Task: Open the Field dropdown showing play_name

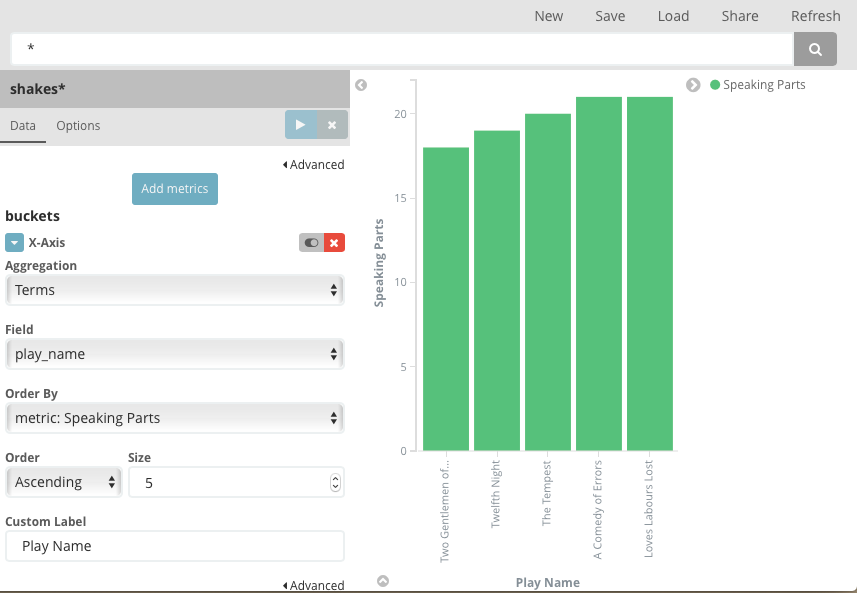Action: tap(175, 354)
